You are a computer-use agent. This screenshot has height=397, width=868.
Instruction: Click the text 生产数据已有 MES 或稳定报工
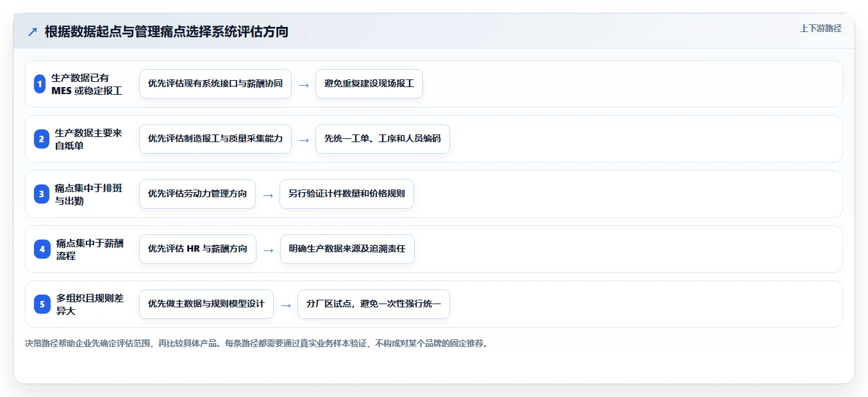[x=87, y=84]
